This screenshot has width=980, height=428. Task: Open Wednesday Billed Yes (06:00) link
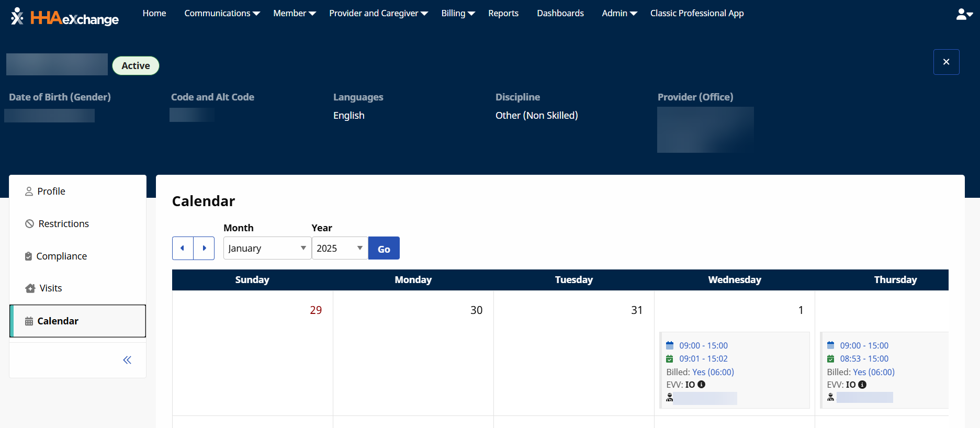[x=713, y=372]
